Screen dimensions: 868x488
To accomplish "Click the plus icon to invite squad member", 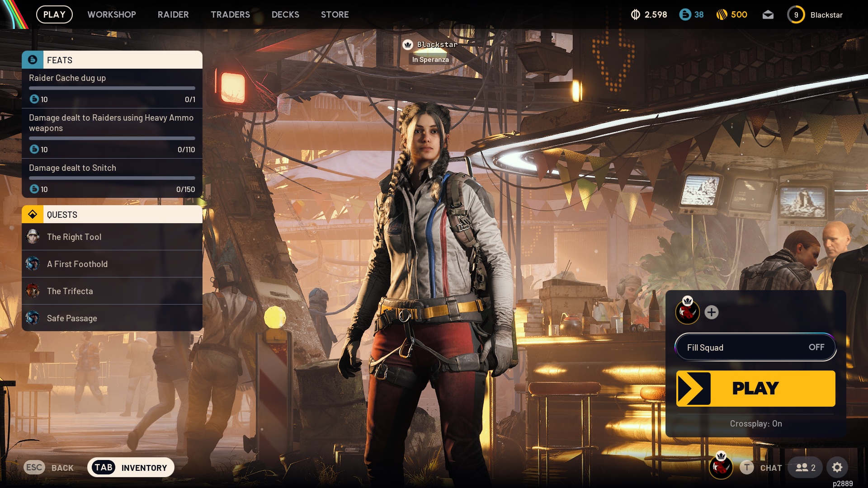I will click(x=711, y=312).
